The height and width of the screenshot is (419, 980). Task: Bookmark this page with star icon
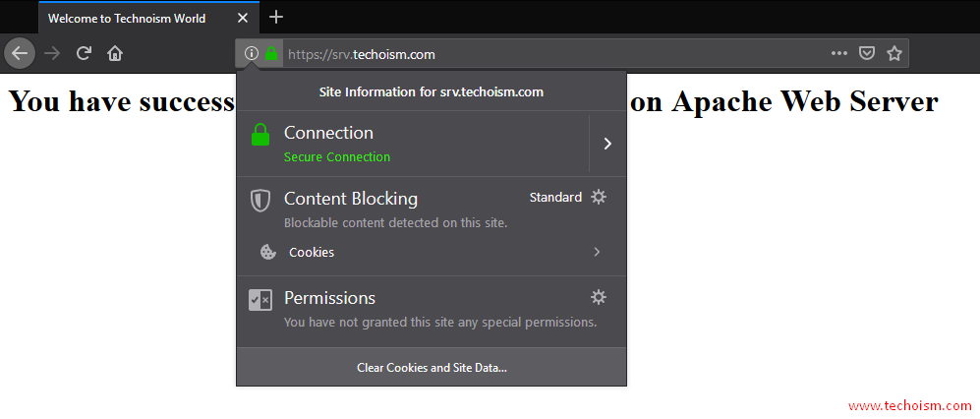(x=894, y=54)
